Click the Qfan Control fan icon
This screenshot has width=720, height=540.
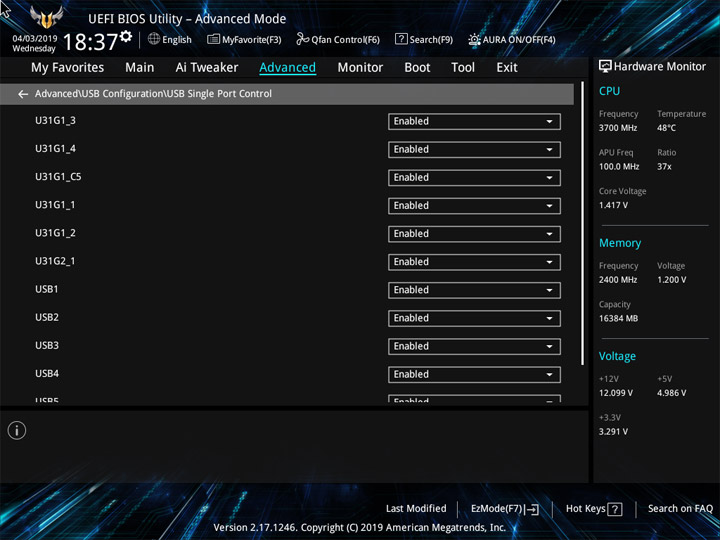click(x=302, y=39)
